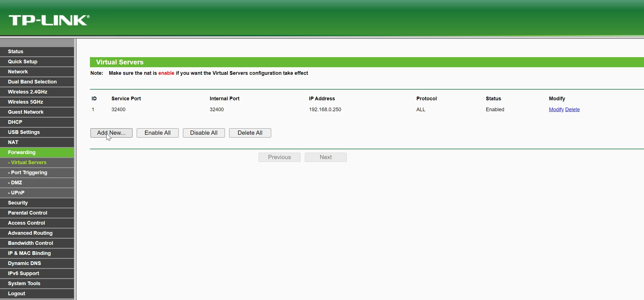The height and width of the screenshot is (300, 644).
Task: Open USB Settings
Action: 37,132
